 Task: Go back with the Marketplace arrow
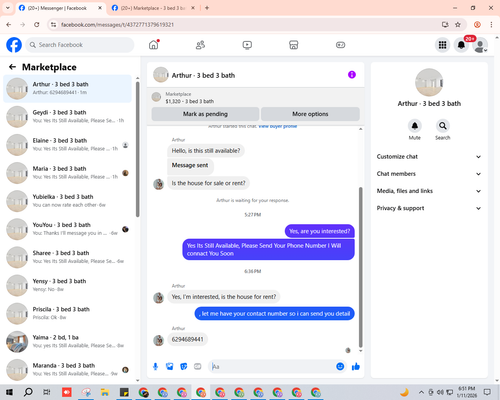tap(12, 67)
